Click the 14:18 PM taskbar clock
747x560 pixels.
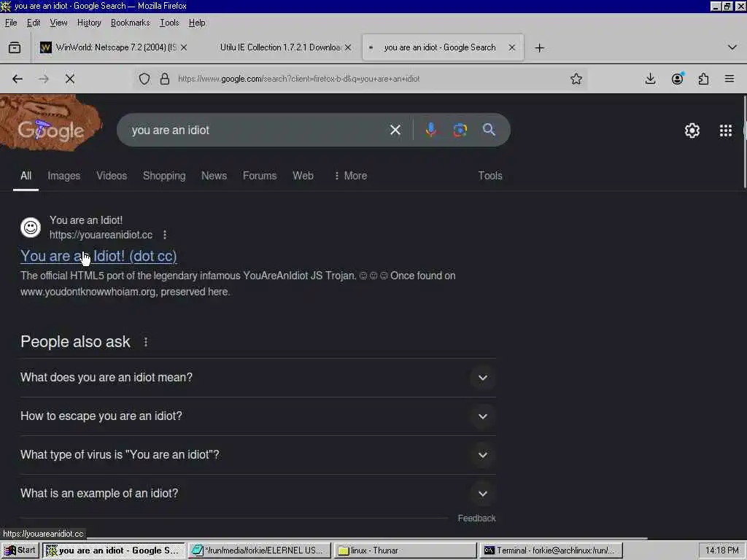point(721,551)
